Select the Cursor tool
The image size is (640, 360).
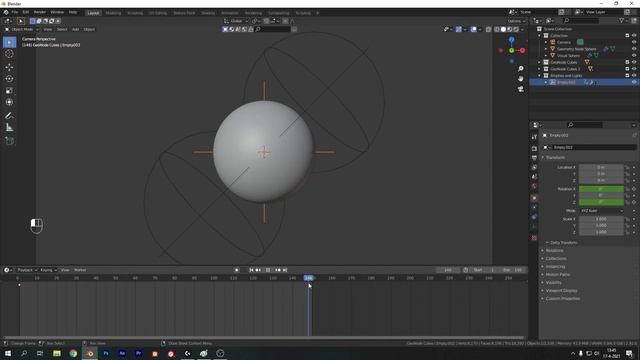[9, 54]
